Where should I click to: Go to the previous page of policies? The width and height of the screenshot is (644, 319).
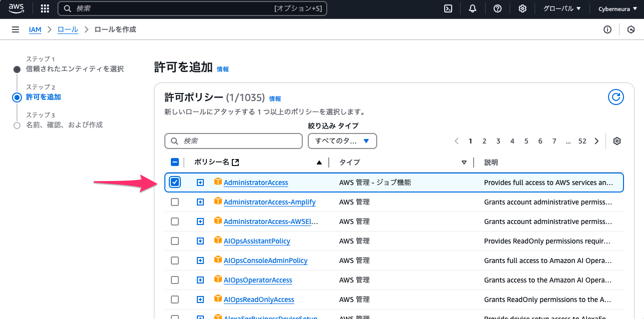point(457,141)
